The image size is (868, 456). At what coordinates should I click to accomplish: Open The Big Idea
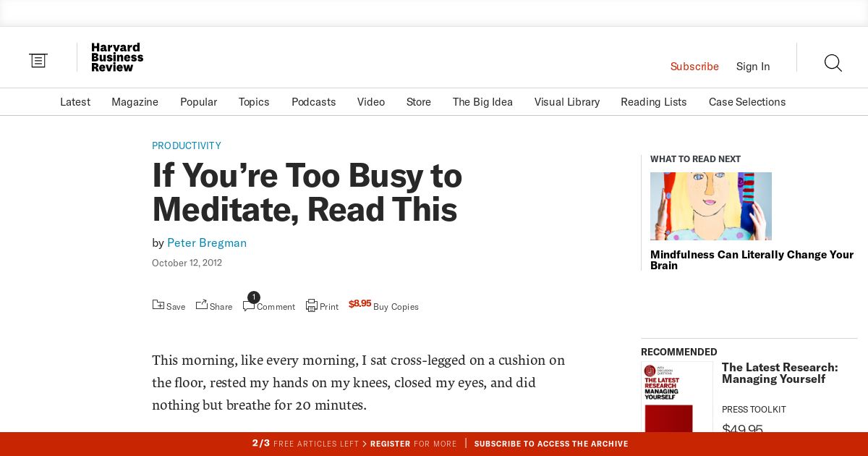482,102
